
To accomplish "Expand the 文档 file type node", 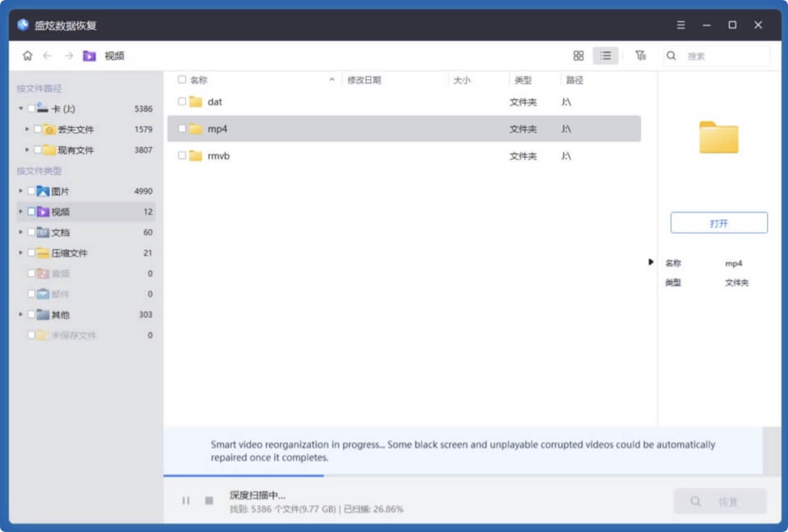I will pos(20,232).
